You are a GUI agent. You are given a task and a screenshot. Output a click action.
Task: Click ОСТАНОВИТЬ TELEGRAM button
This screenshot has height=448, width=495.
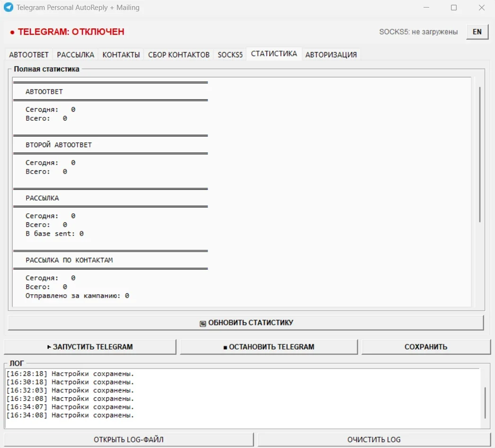point(269,347)
